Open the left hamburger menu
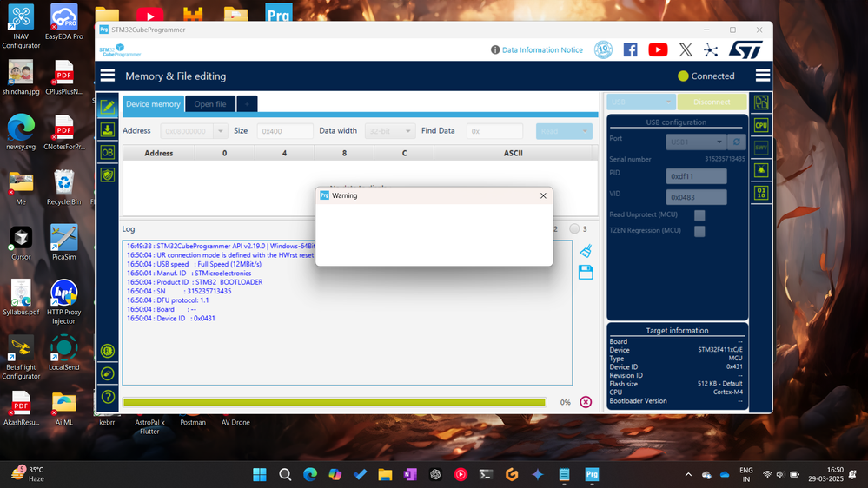Viewport: 868px width, 488px height. 108,76
